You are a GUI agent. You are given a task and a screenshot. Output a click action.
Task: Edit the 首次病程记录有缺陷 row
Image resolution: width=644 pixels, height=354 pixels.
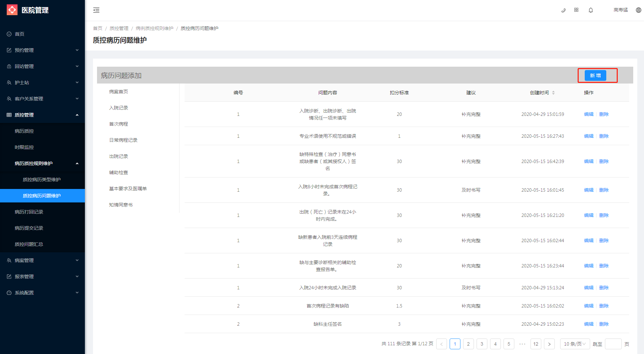pos(589,306)
